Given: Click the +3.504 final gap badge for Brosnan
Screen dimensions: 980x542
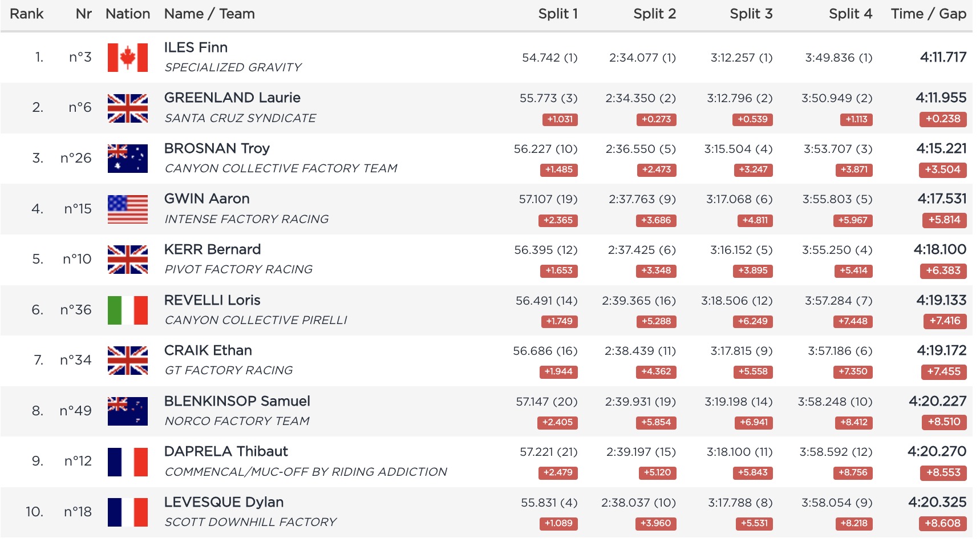Looking at the screenshot, I should [x=942, y=170].
